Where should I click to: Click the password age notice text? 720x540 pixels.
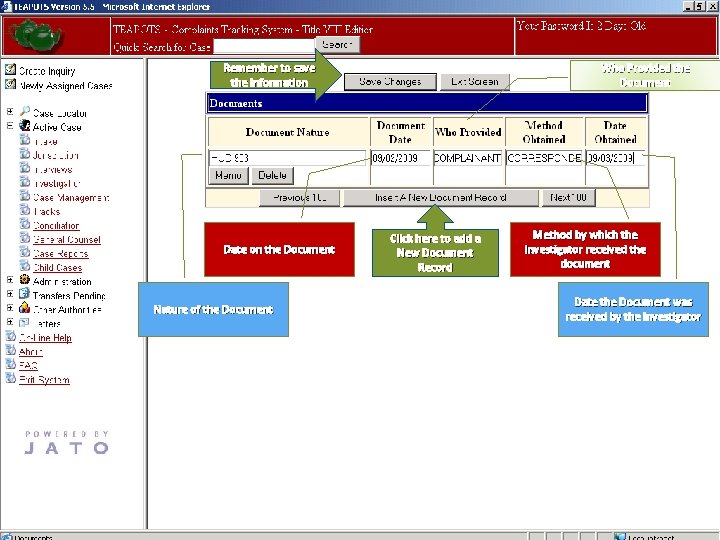tap(581, 26)
